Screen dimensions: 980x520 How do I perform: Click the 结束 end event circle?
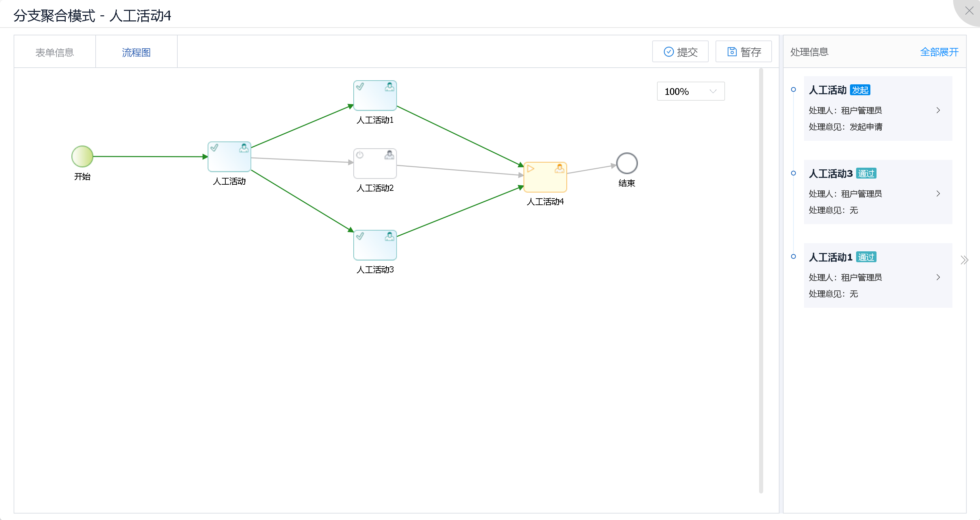point(626,164)
